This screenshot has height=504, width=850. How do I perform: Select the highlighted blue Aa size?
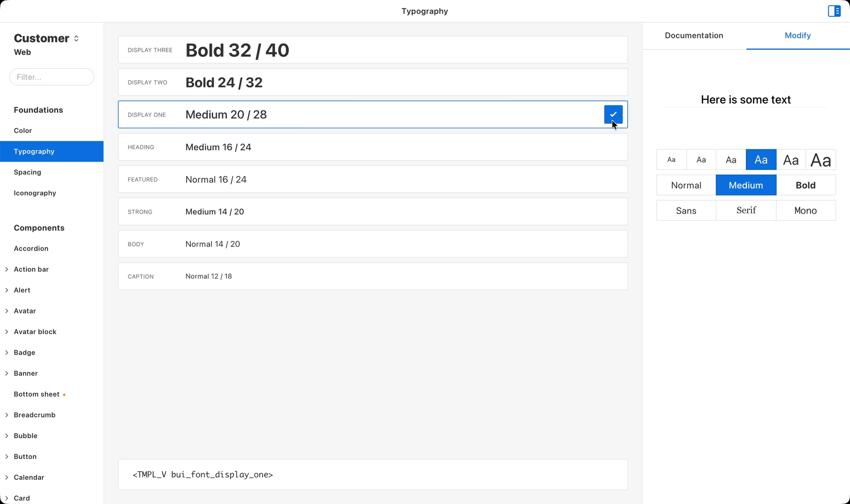point(761,160)
